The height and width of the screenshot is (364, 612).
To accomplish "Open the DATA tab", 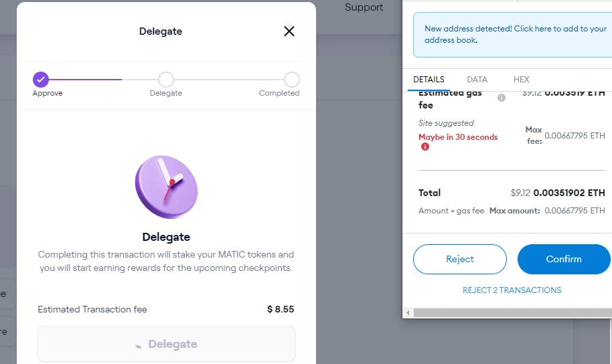I will 477,80.
